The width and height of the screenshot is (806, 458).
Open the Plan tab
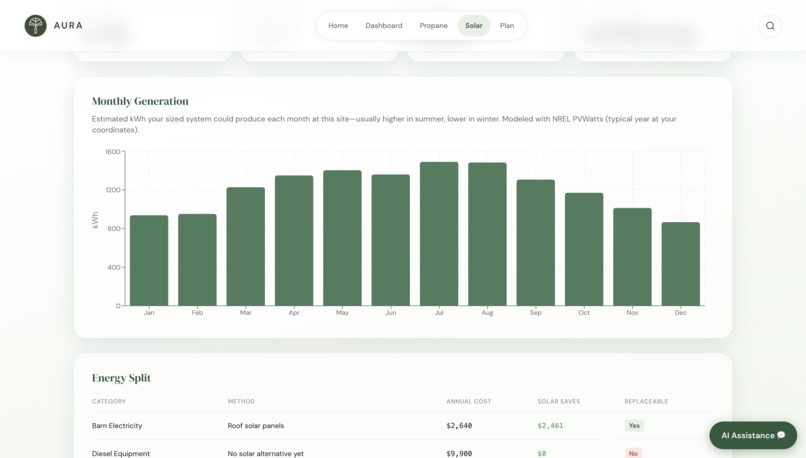507,26
